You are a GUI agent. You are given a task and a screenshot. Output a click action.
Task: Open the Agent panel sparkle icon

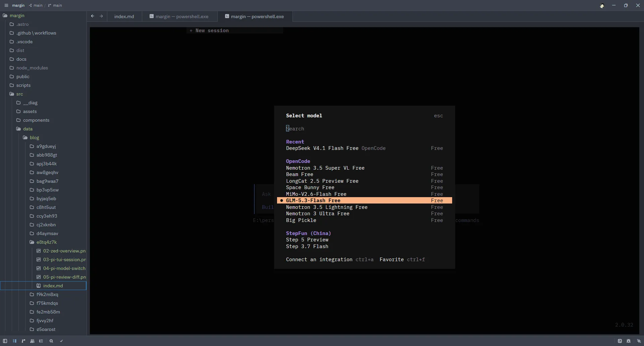[639, 341]
